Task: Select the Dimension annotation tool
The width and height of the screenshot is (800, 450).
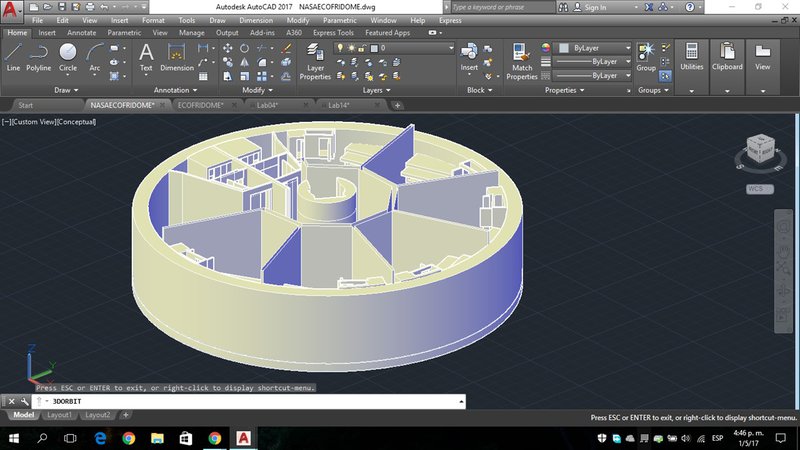Action: pyautogui.click(x=177, y=55)
